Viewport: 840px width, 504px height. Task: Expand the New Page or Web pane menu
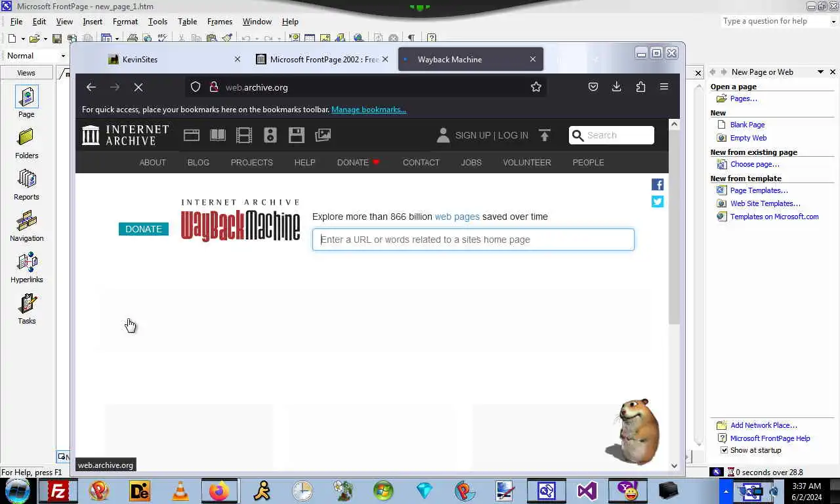820,72
